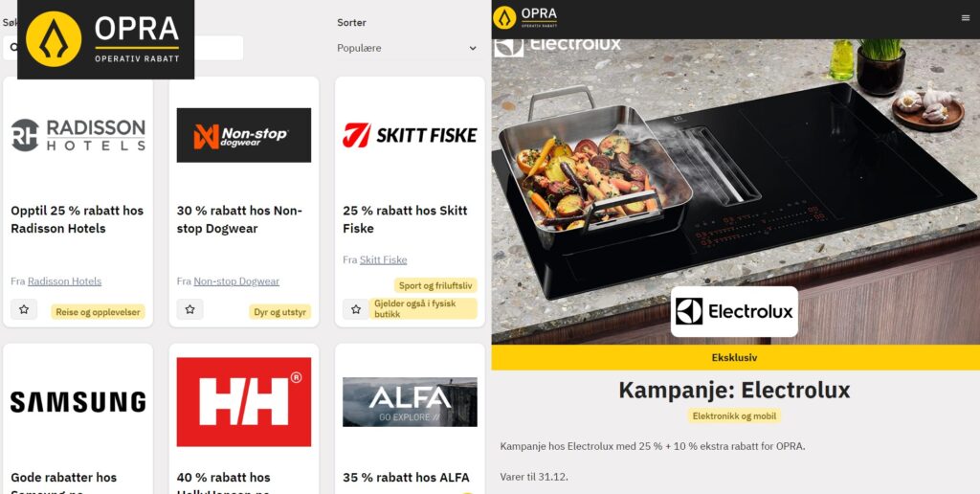Viewport: 980px width, 494px height.
Task: Click the yellow Eksklusiv banner
Action: pyautogui.click(x=735, y=358)
